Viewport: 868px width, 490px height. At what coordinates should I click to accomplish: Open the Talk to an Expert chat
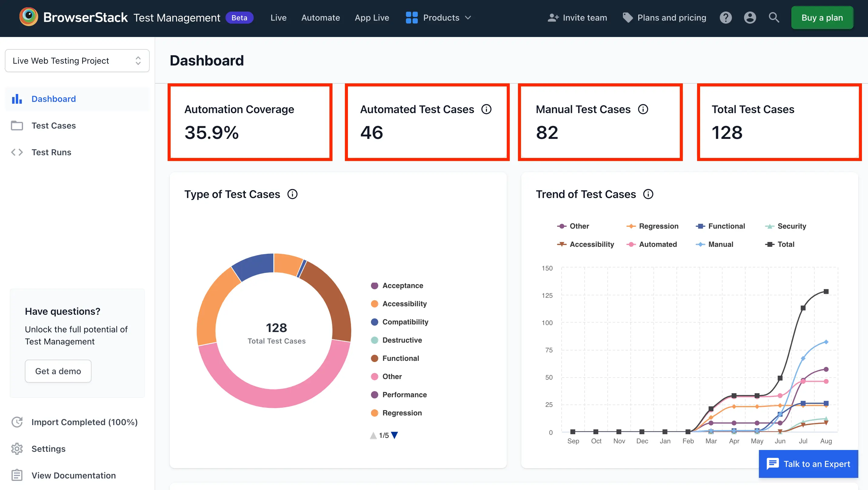[808, 464]
